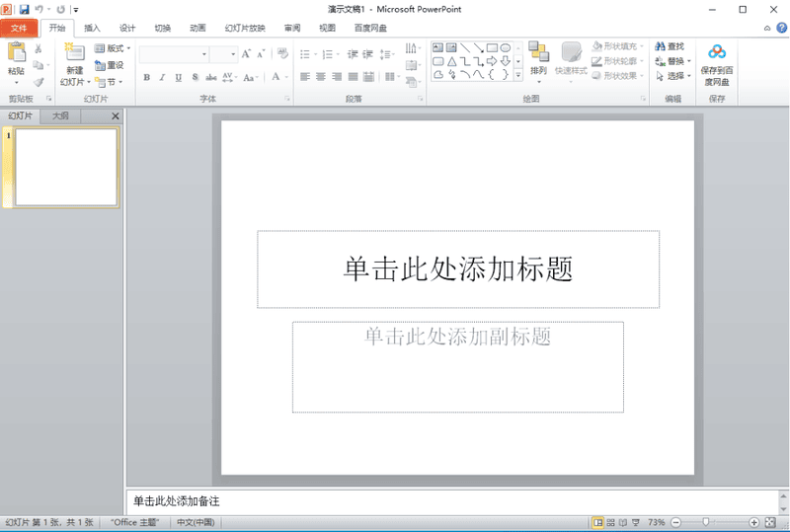Open the Select (选择) dropdown

coord(673,76)
